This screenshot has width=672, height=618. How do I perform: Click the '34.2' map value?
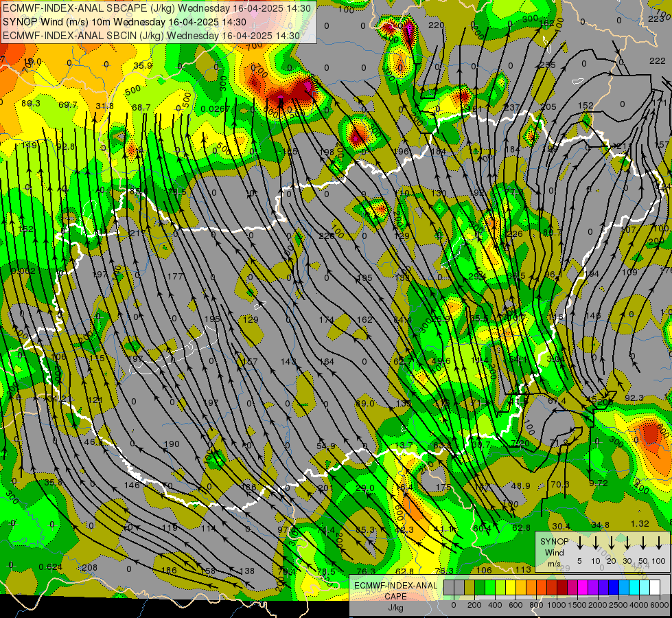pos(58,399)
